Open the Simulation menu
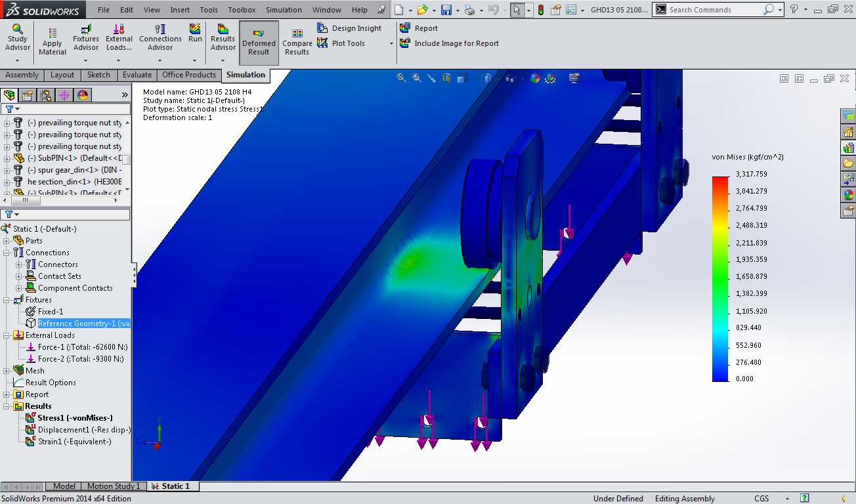The image size is (856, 504). point(284,10)
